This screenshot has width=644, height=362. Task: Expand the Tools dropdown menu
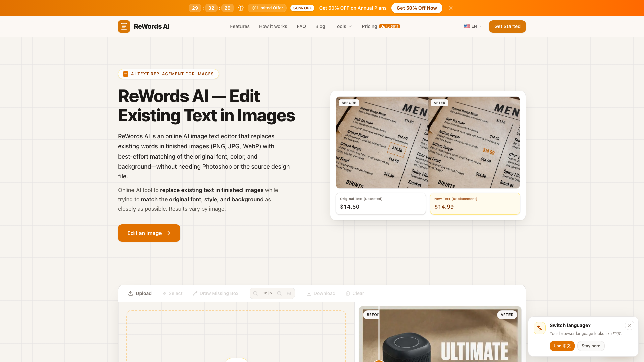tap(343, 26)
